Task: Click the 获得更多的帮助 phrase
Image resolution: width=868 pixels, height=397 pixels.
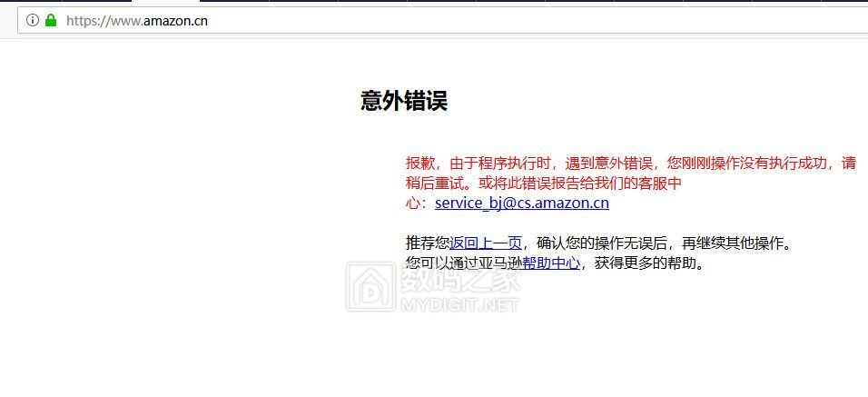Action: coord(646,263)
